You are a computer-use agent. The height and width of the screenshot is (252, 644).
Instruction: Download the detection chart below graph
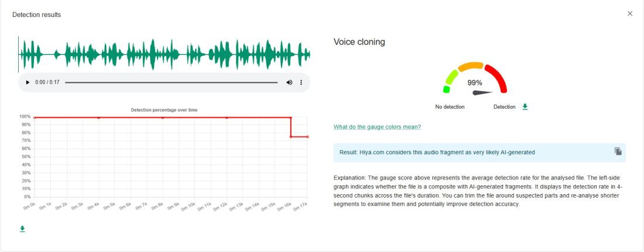pos(23,229)
